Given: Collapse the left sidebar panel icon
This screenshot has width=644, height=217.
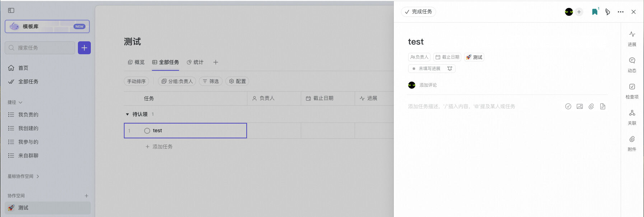Looking at the screenshot, I should [11, 10].
